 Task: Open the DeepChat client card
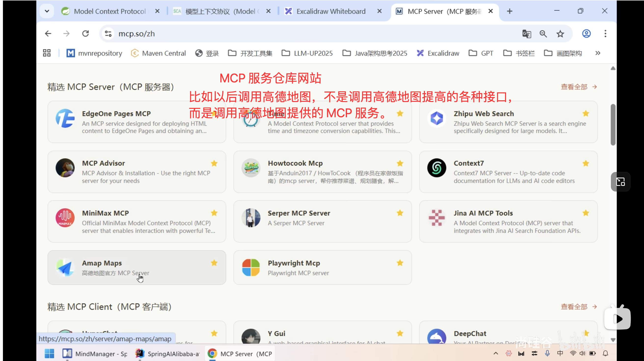(x=508, y=332)
